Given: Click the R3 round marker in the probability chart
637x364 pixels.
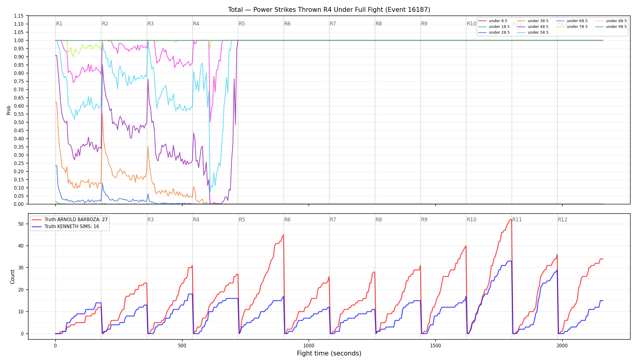Looking at the screenshot, I should click(x=150, y=24).
